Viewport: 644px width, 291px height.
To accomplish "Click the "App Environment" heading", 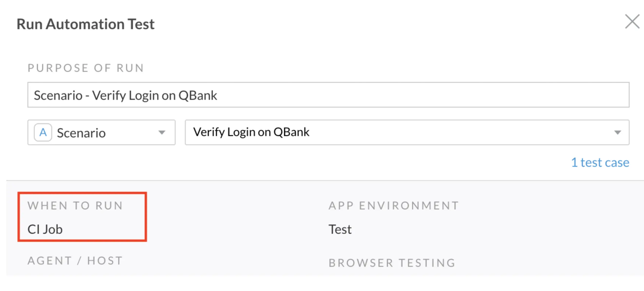I will point(394,206).
